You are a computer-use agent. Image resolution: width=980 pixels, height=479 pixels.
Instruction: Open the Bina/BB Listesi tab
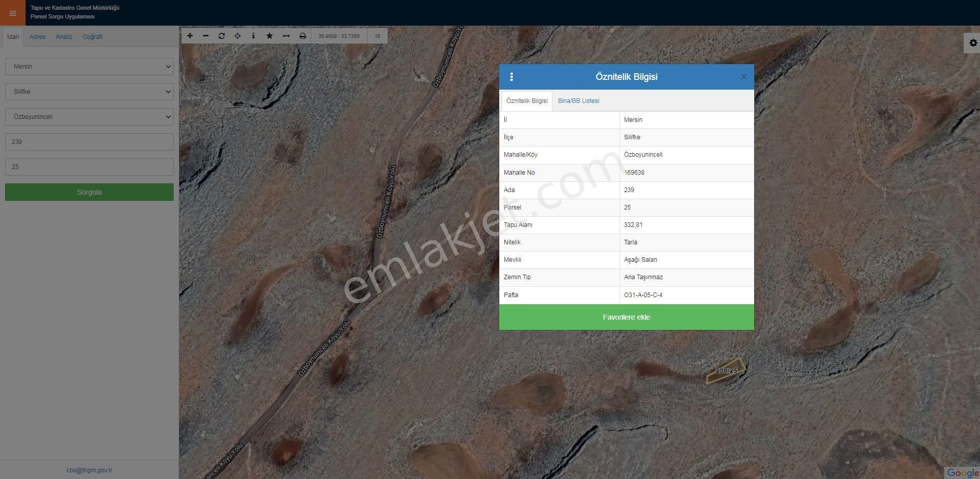pyautogui.click(x=579, y=101)
